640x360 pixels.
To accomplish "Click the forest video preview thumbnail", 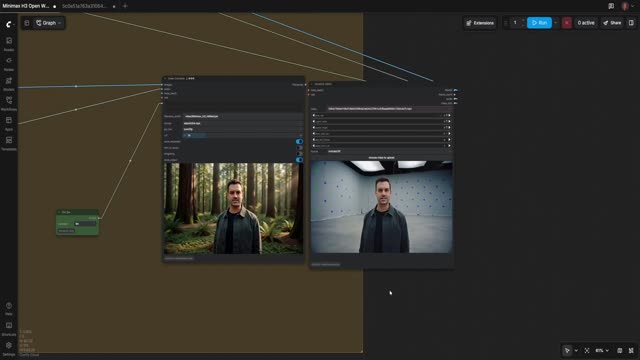I will [x=233, y=209].
